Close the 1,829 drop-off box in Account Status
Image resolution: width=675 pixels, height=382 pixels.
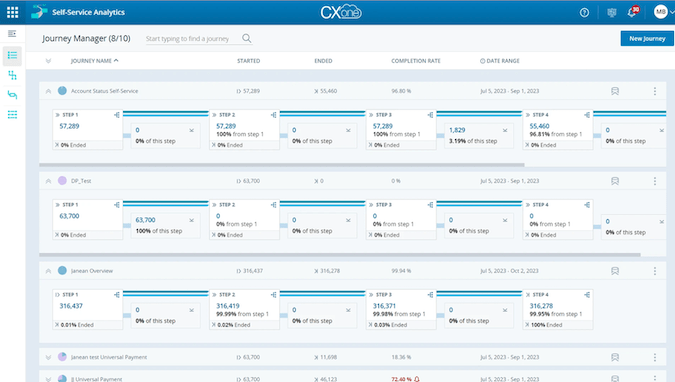505,130
